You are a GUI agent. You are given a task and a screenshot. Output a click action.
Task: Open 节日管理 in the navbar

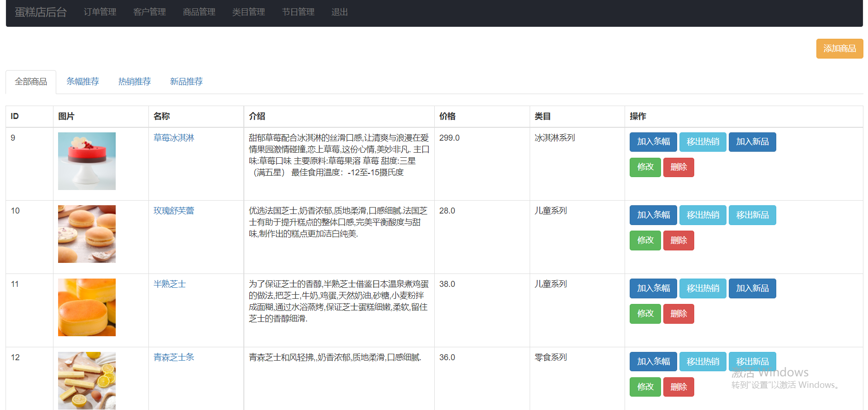pyautogui.click(x=298, y=12)
